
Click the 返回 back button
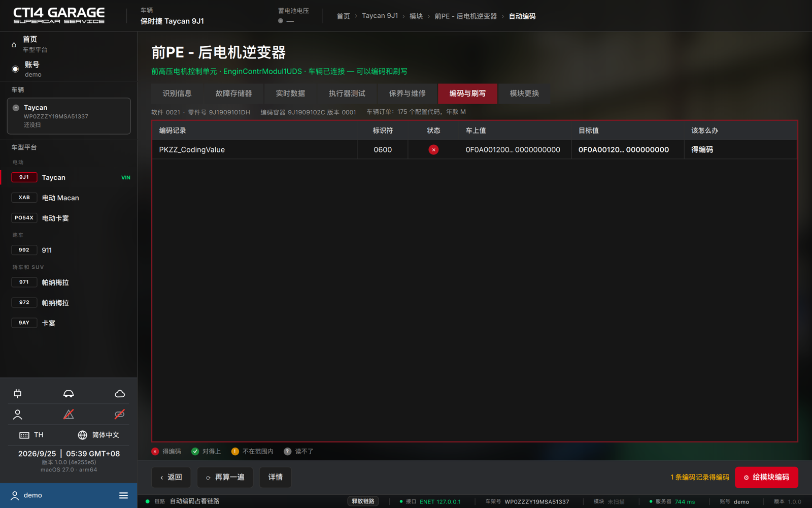pyautogui.click(x=171, y=478)
